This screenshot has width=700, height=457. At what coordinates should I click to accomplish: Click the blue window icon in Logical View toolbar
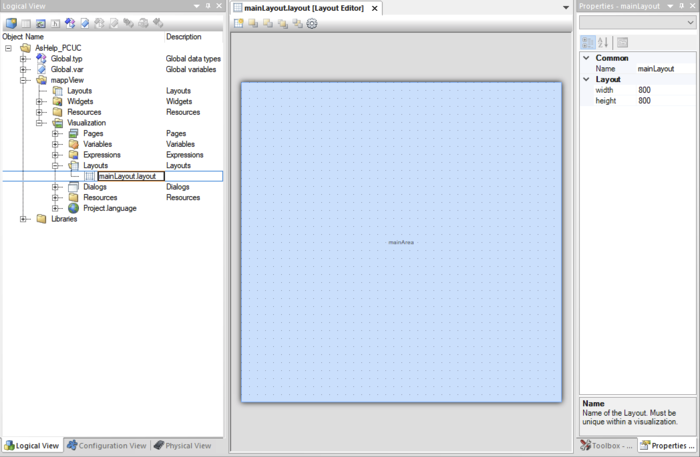point(41,23)
